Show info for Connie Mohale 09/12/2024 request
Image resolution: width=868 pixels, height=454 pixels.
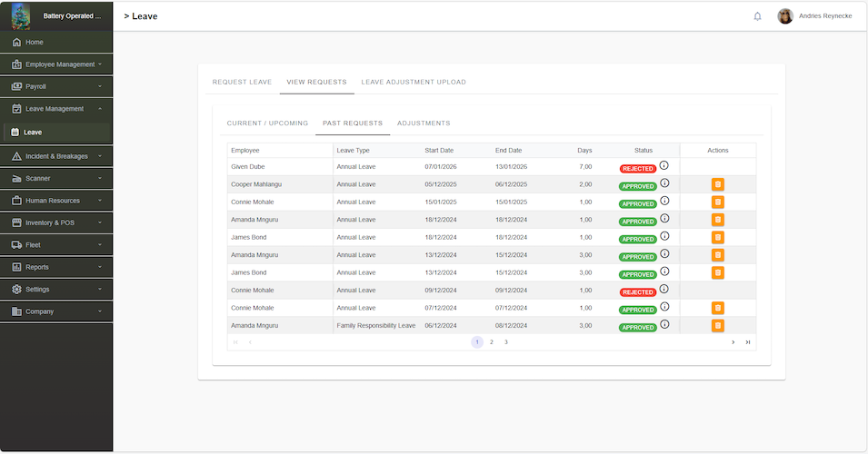(664, 290)
